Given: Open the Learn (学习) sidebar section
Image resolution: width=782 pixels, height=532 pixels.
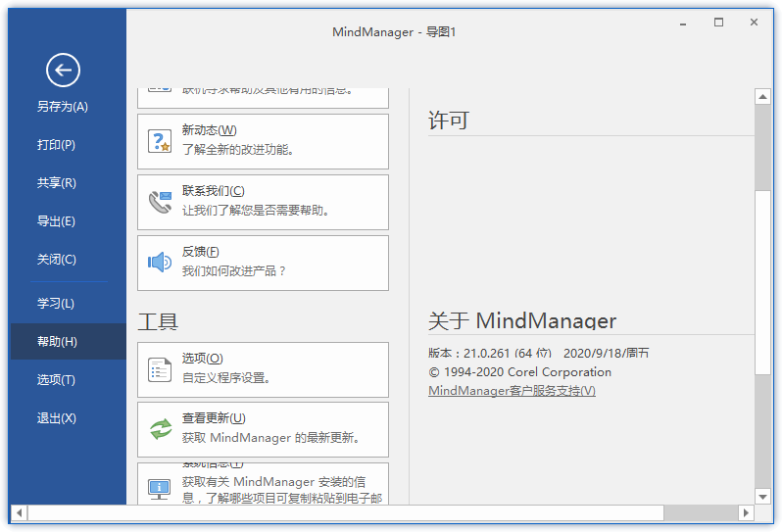Looking at the screenshot, I should 56,304.
